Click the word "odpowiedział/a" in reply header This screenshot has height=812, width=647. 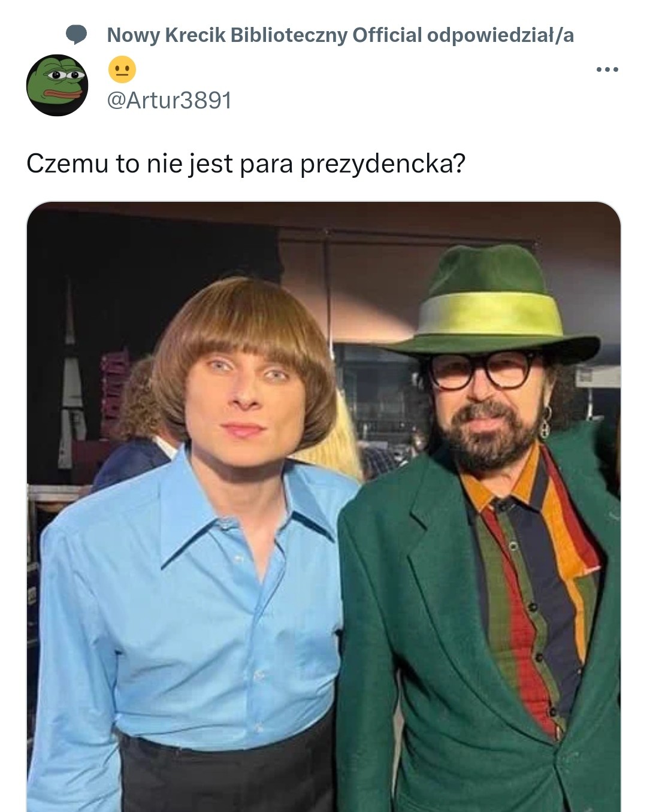pos(500,35)
